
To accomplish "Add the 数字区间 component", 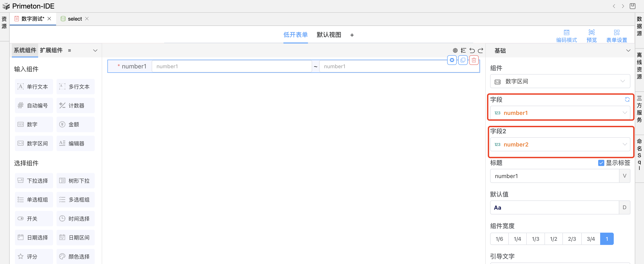I will coord(34,143).
